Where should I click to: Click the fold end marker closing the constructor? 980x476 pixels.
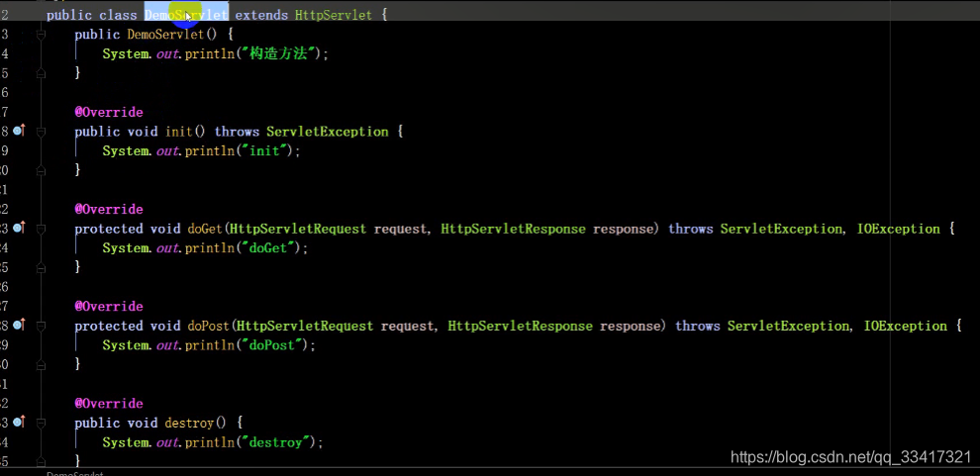pos(42,73)
